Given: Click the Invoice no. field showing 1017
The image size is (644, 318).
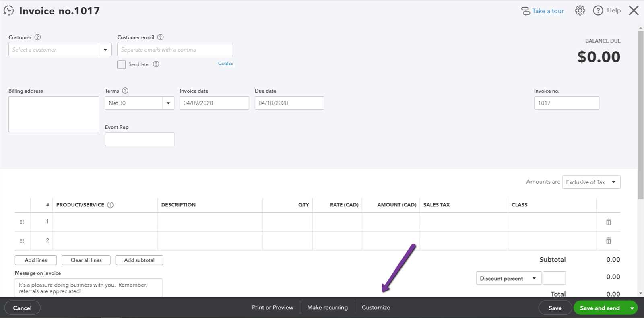Looking at the screenshot, I should tap(566, 103).
